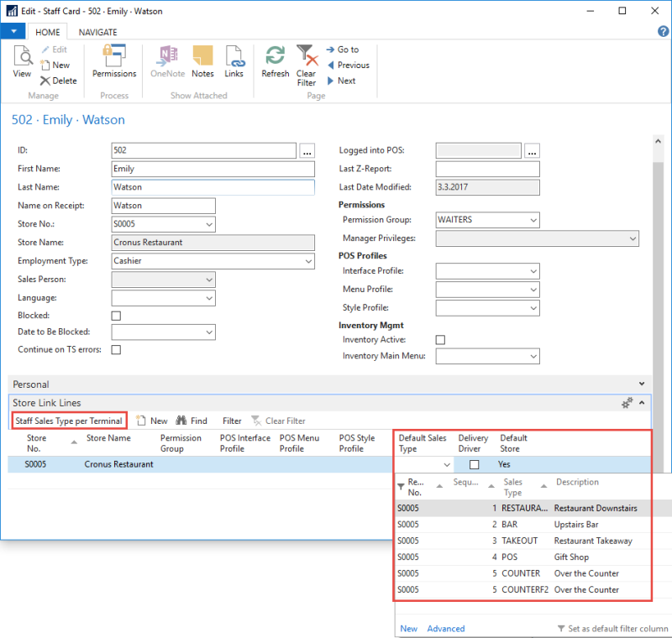The width and height of the screenshot is (672, 638).
Task: Expand the Personal section
Action: (x=643, y=384)
